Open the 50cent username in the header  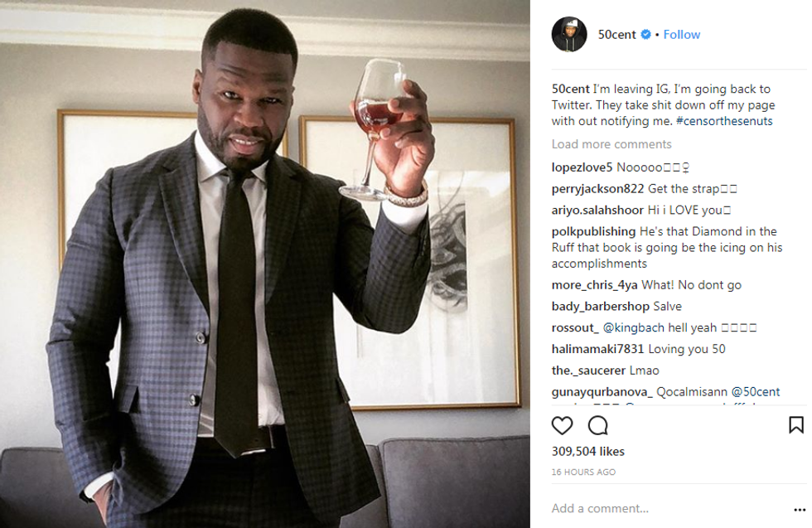(x=616, y=35)
